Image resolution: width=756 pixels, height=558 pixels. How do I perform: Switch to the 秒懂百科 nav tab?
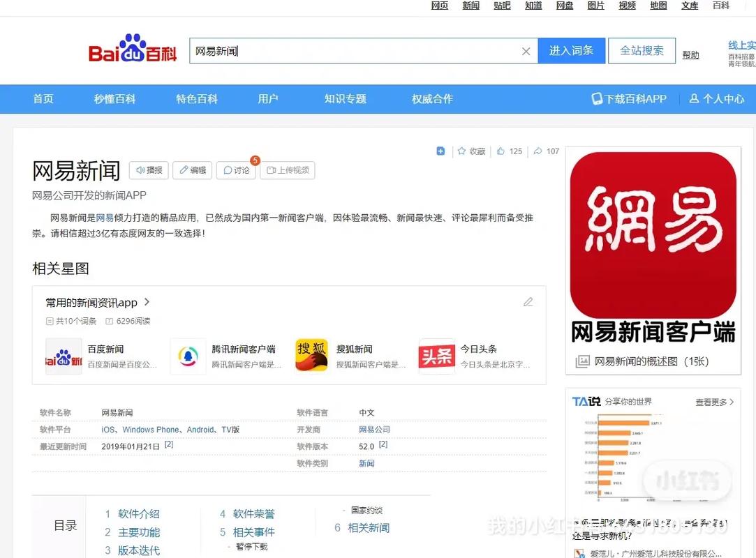pos(114,98)
